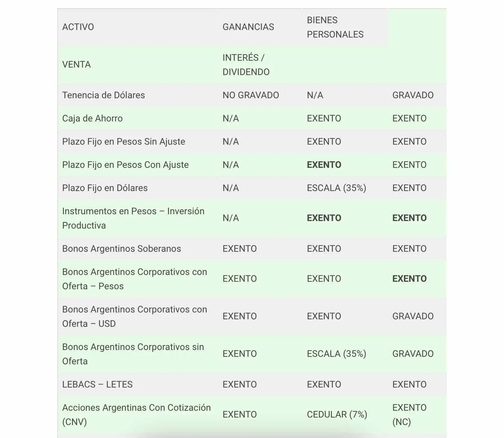Select Instrumentos en Pesos – Inversión Productiva
The image size is (504, 438).
point(133,218)
